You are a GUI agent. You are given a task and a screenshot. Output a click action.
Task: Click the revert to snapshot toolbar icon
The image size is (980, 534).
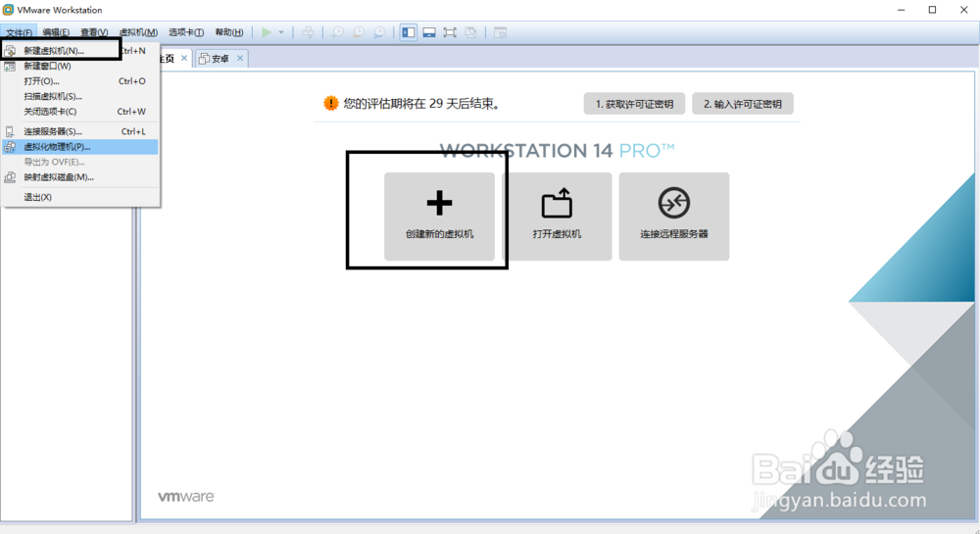[x=358, y=32]
